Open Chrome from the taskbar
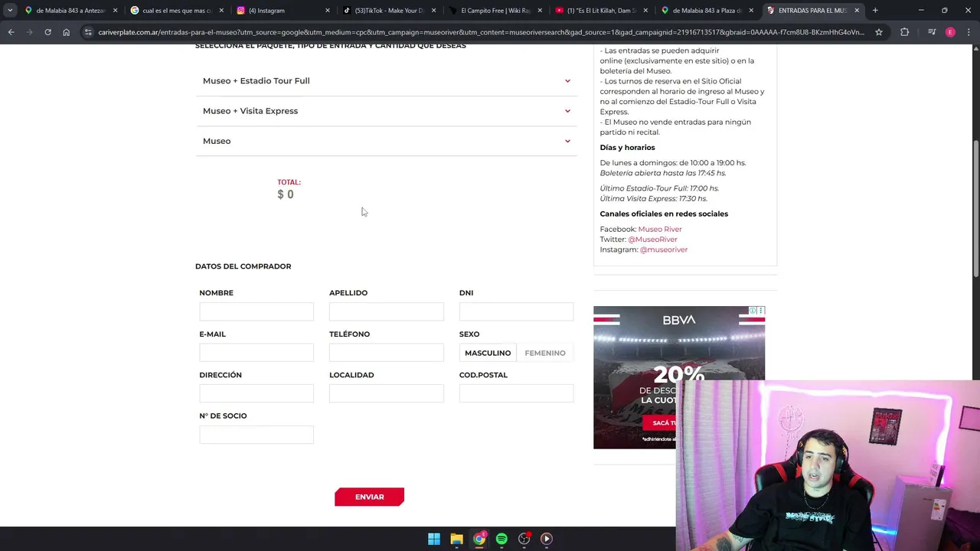 [x=479, y=539]
